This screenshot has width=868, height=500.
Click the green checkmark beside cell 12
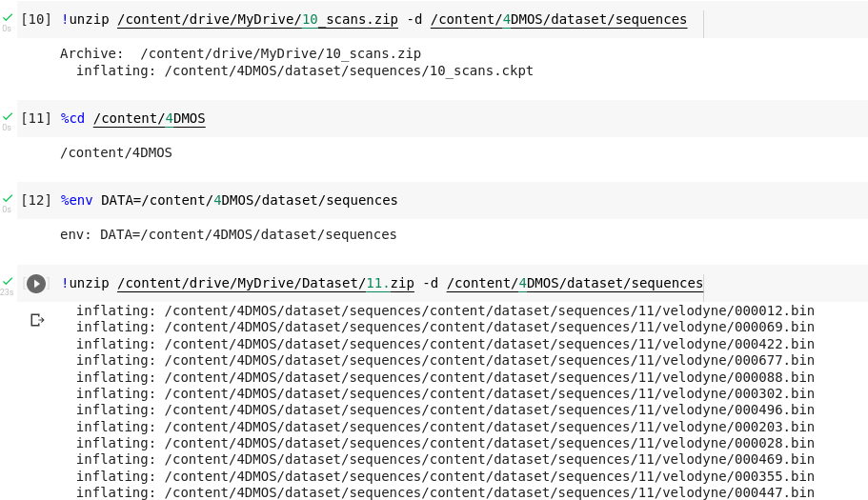pyautogui.click(x=8, y=198)
